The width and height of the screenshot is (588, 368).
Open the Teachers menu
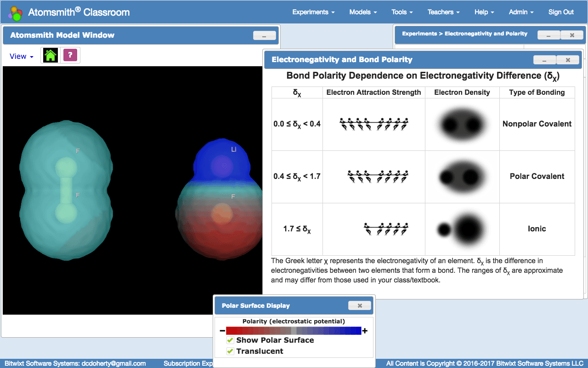[x=444, y=12]
